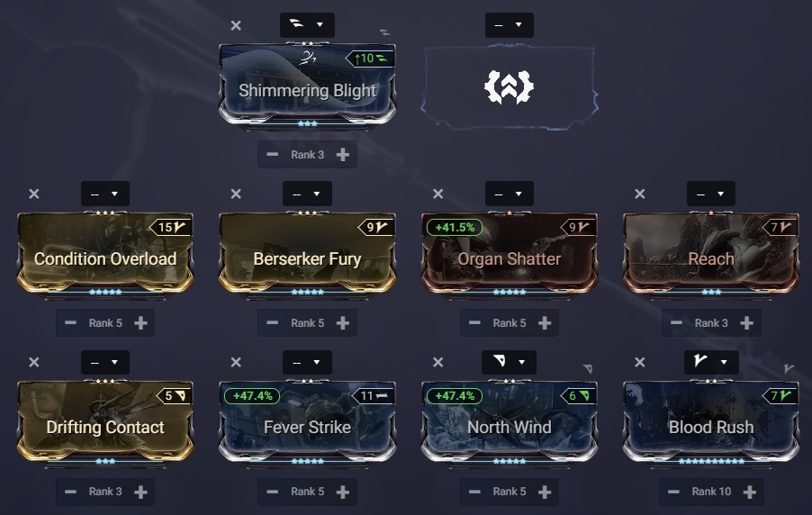This screenshot has height=515, width=812.
Task: Click the empty Exilus slot icon
Action: coord(509,86)
